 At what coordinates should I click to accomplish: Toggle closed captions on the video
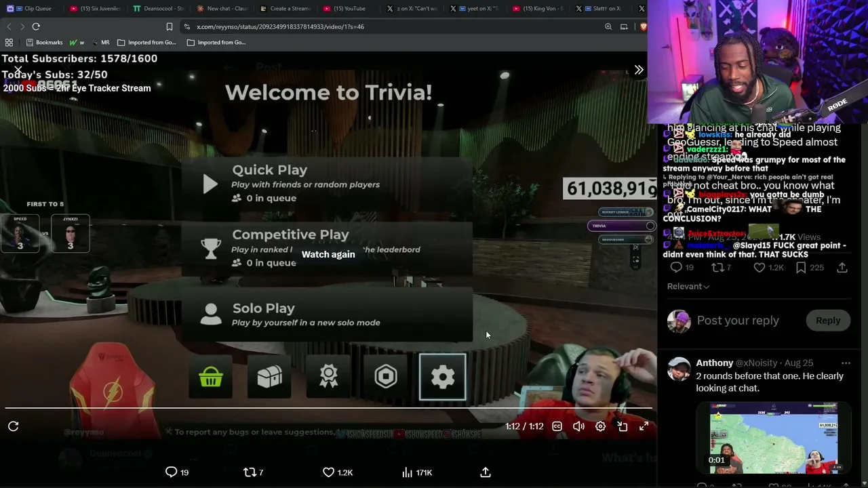[557, 426]
